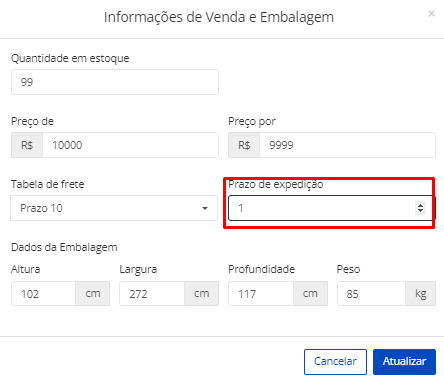Focus the Altura field showing 102
444x382 pixels.
tap(43, 294)
